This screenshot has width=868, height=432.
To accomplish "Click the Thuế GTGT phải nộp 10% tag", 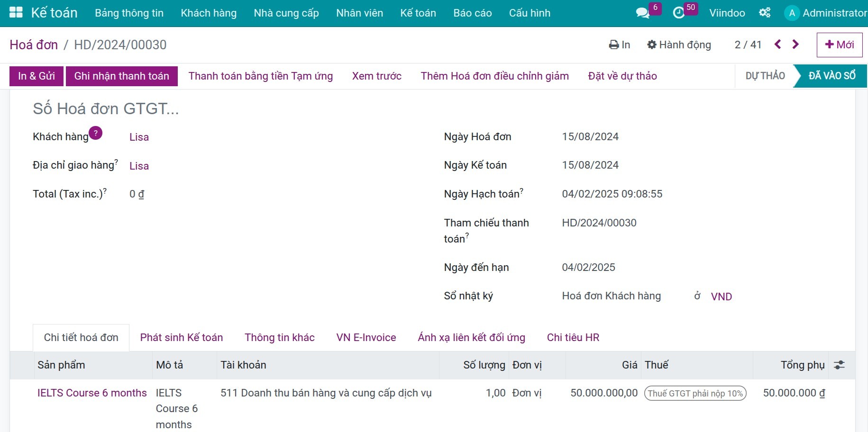I will (695, 393).
